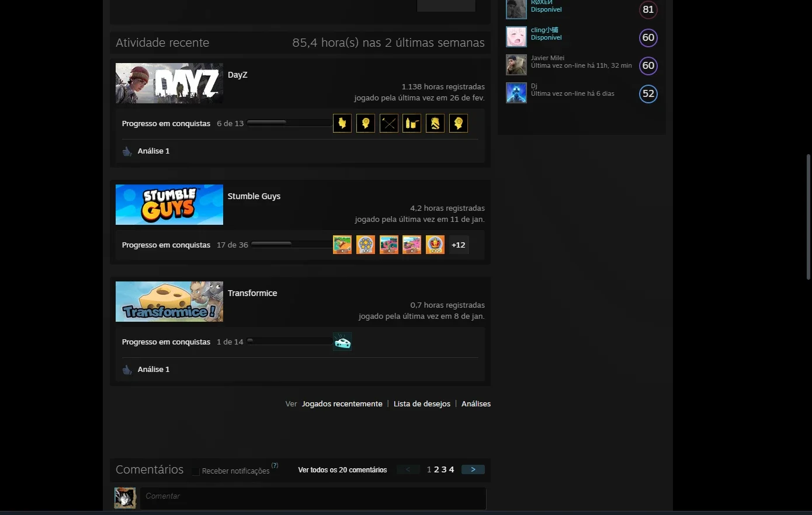
Task: Open Javier Milei friend profile name
Action: (x=547, y=58)
